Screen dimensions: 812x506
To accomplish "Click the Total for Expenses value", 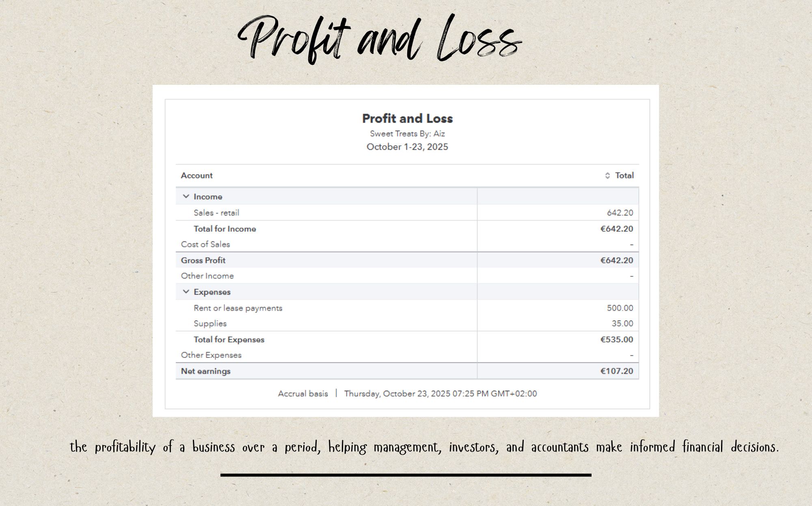I will click(x=616, y=340).
